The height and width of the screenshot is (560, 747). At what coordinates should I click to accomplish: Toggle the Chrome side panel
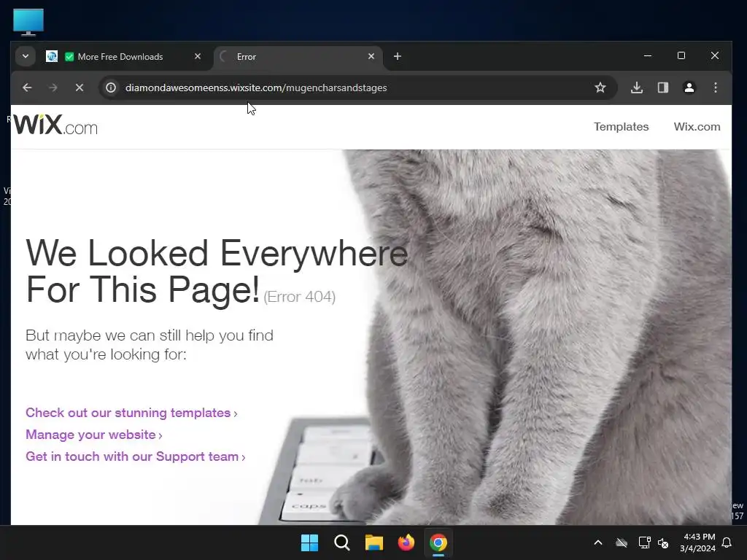click(663, 87)
